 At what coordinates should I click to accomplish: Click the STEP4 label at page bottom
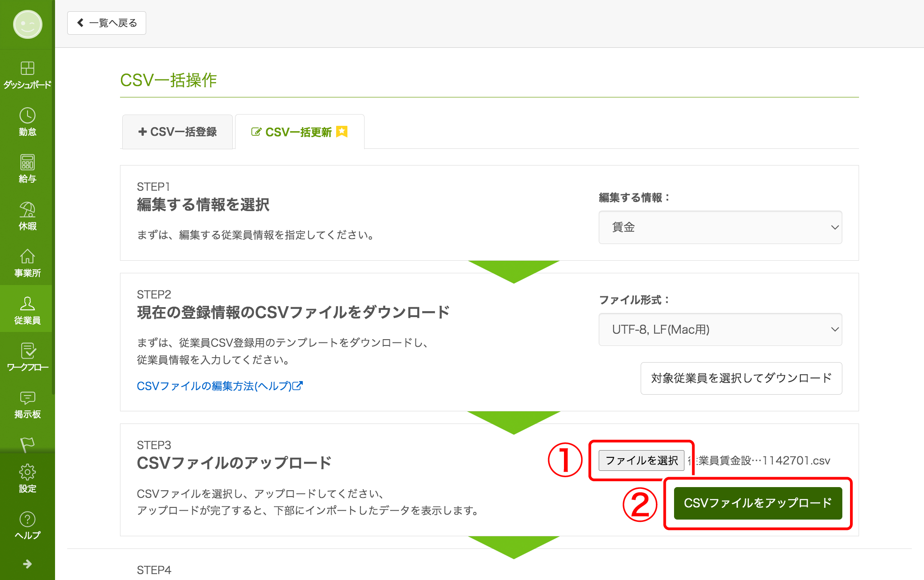click(154, 570)
